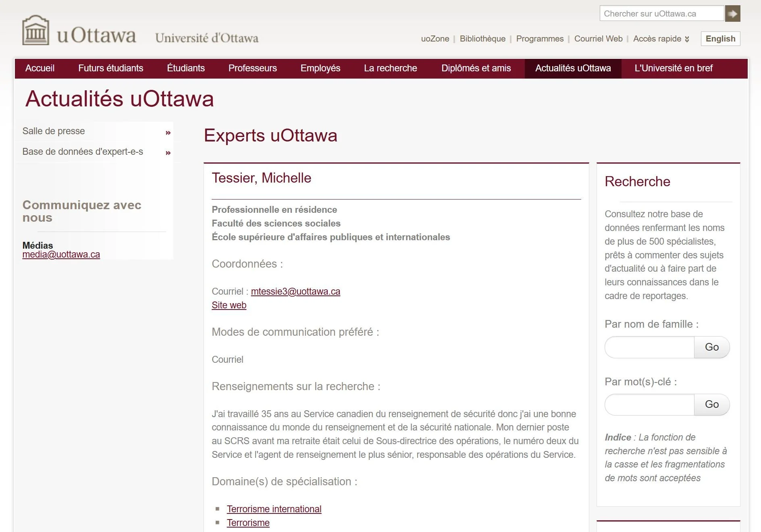Open the Employés menu
Screen dimensions: 761x532
pyautogui.click(x=320, y=68)
